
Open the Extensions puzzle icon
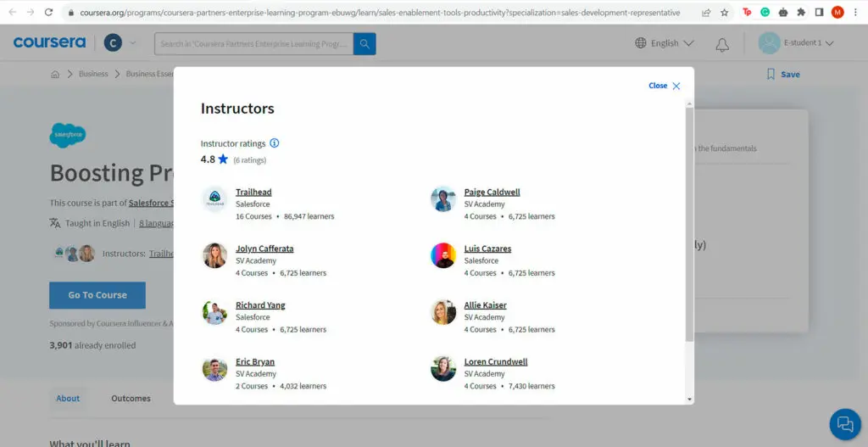(801, 12)
